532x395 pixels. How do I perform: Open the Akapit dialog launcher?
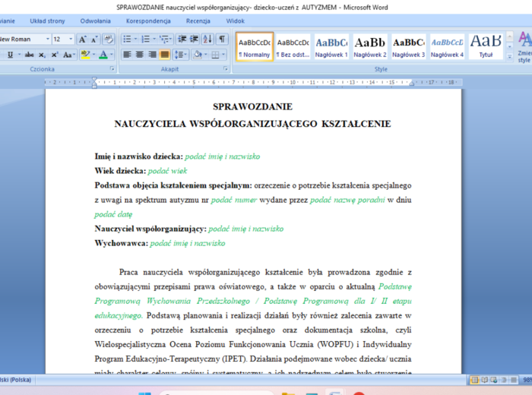click(x=225, y=69)
